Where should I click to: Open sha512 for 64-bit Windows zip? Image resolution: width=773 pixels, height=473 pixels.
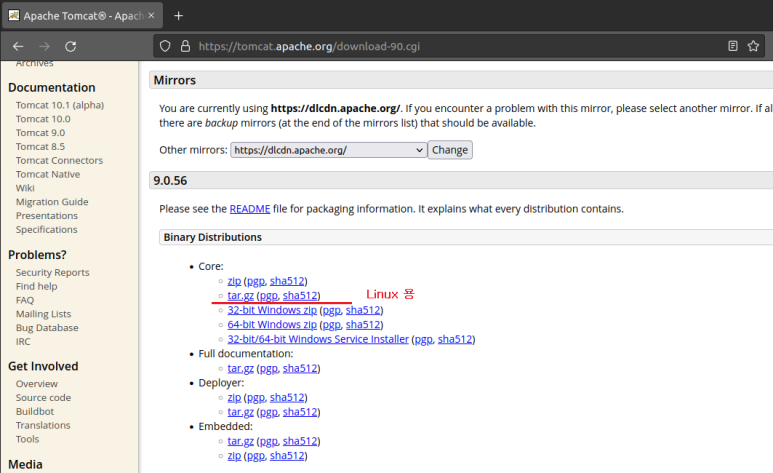363,325
